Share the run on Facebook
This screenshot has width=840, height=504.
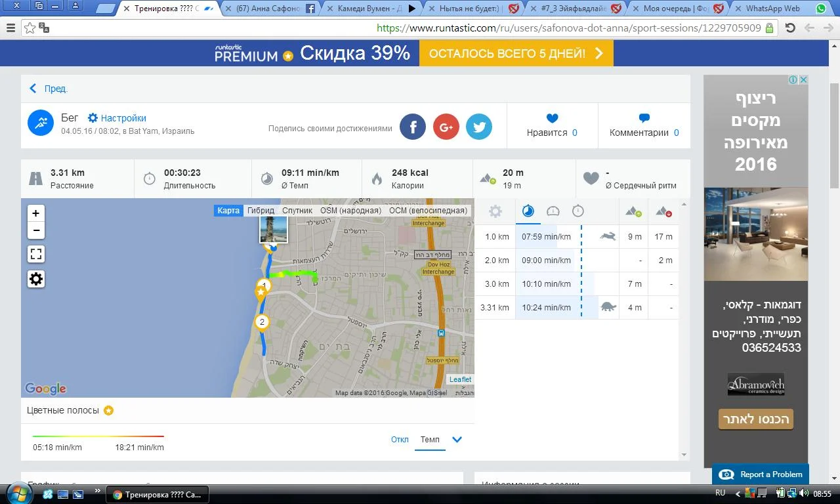pyautogui.click(x=413, y=127)
